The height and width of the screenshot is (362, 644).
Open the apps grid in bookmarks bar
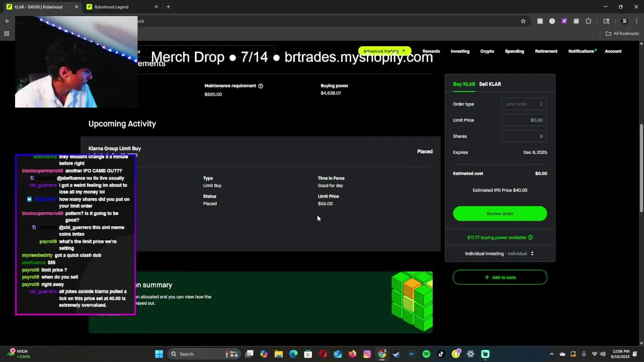tap(7, 34)
